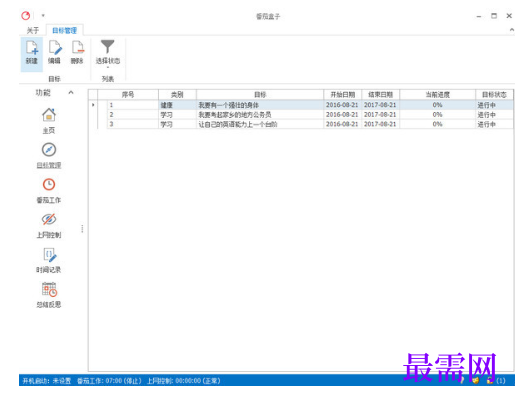Screen dimensions: 515x399
Task: Click the 编辑 edit goal icon
Action: [54, 53]
